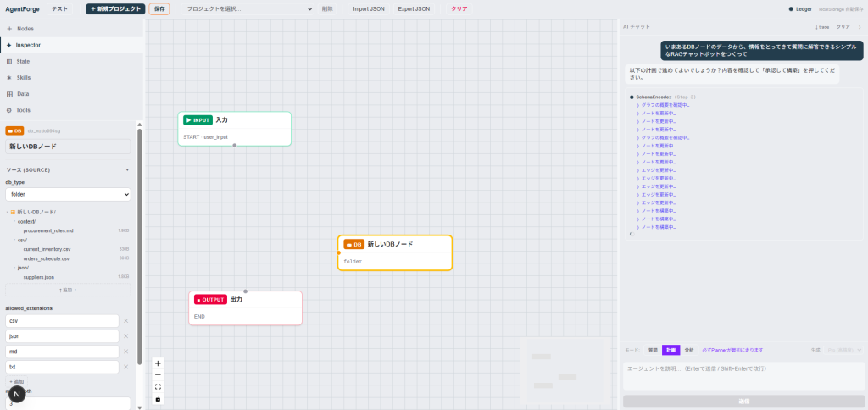This screenshot has width=868, height=410.
Task: Remove the csv extension entry
Action: click(x=125, y=321)
